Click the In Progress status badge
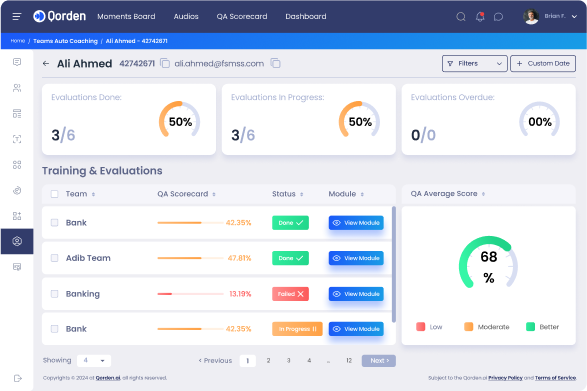587x391 pixels. click(297, 329)
